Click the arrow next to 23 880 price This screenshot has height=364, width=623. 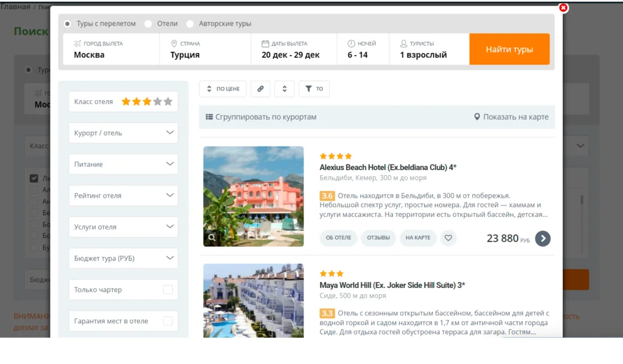pyautogui.click(x=543, y=239)
